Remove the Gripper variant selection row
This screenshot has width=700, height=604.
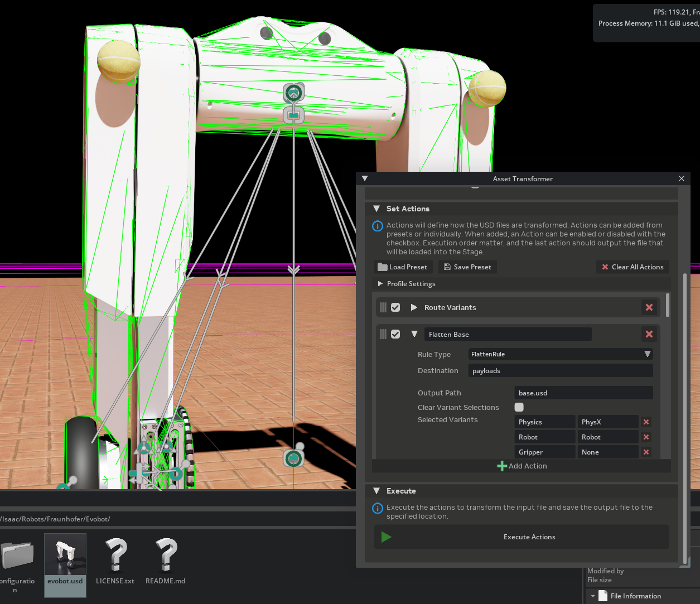(x=646, y=452)
